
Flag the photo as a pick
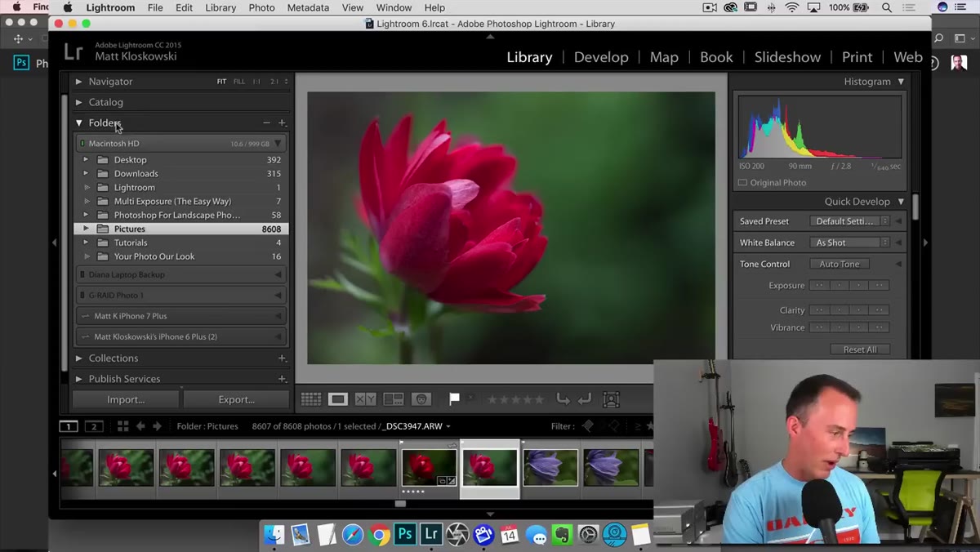tap(454, 399)
